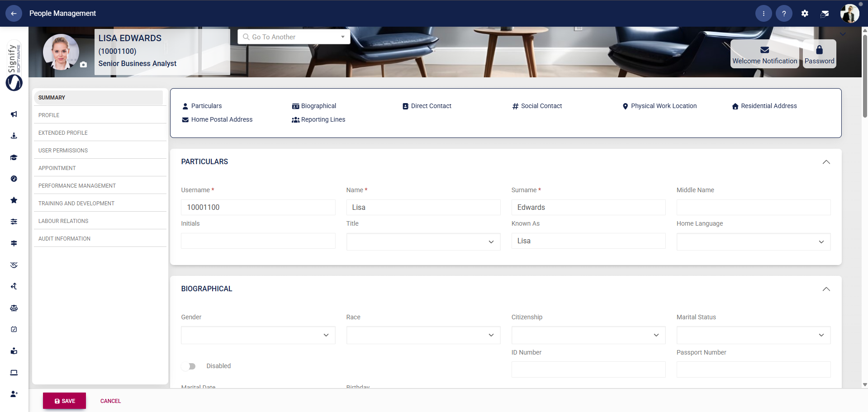Open the Marital Status dropdown

[x=821, y=335]
